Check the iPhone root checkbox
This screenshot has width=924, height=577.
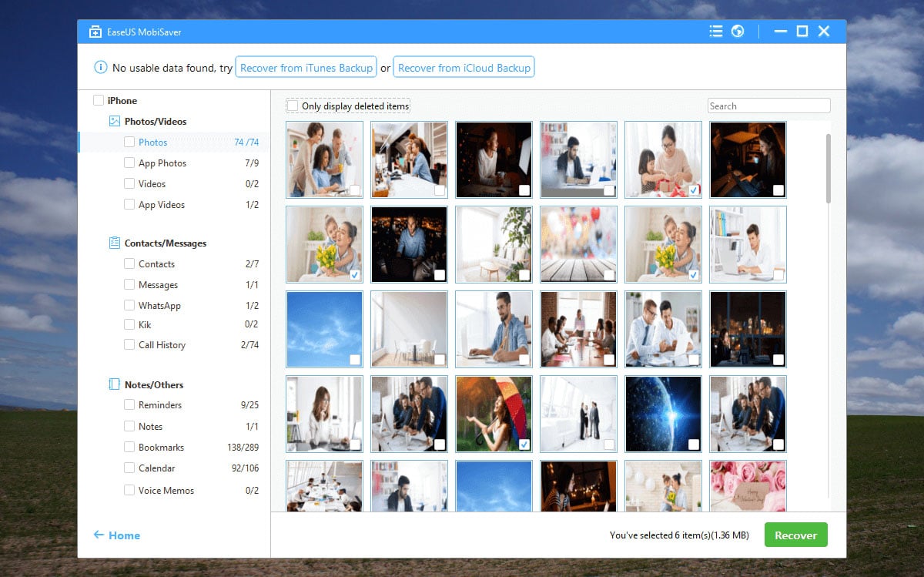pos(98,100)
